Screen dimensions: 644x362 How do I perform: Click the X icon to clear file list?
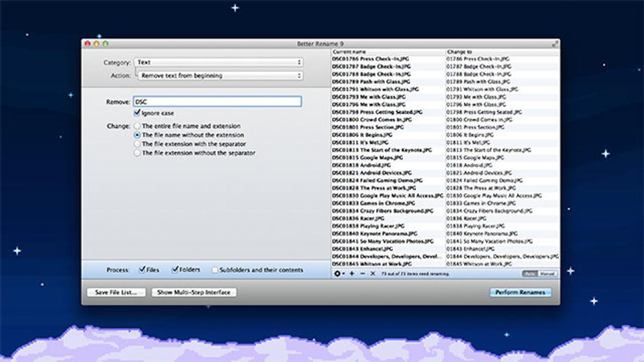pos(373,274)
